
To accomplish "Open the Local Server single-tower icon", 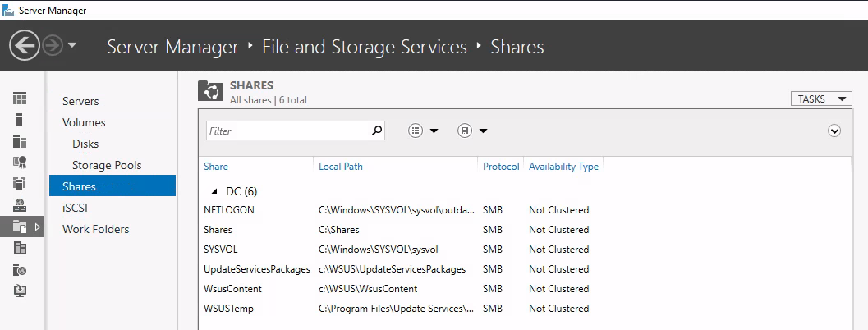I will tap(20, 120).
